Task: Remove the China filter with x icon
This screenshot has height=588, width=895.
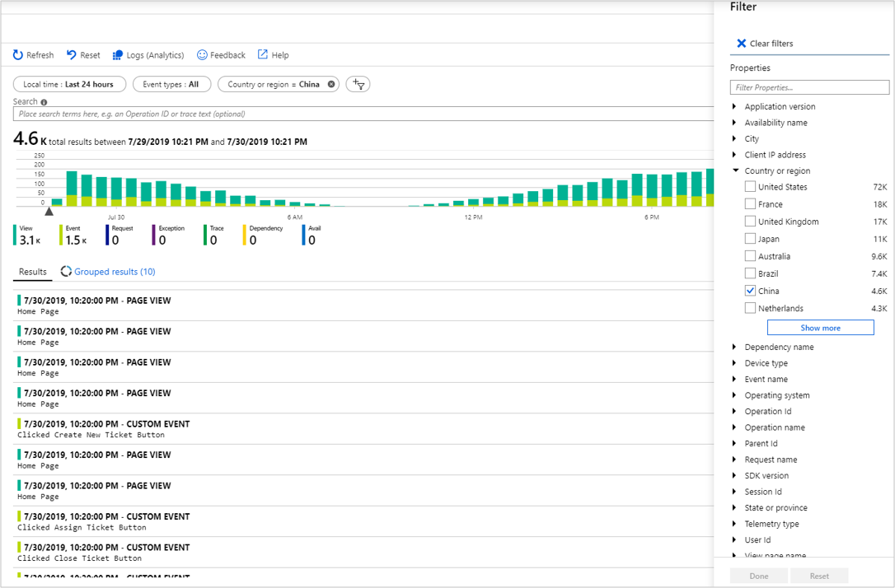Action: tap(331, 84)
